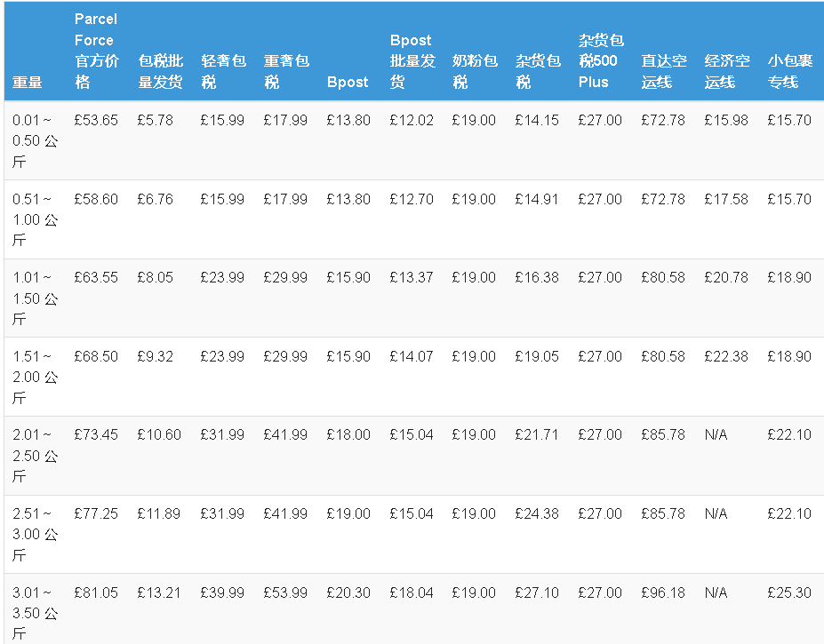824x644 pixels.
Task: Click the £25.30 小包裹专线 price
Action: 789,592
